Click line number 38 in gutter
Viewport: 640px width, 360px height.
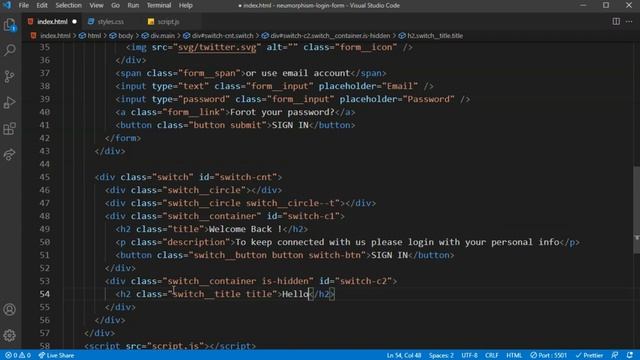tap(44, 86)
